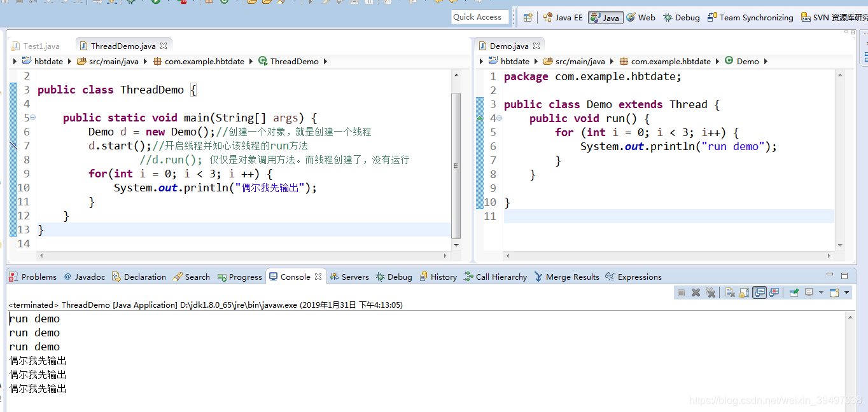Click com.example.hbtdate breadcrumb in ThreadDemo editor

point(199,62)
